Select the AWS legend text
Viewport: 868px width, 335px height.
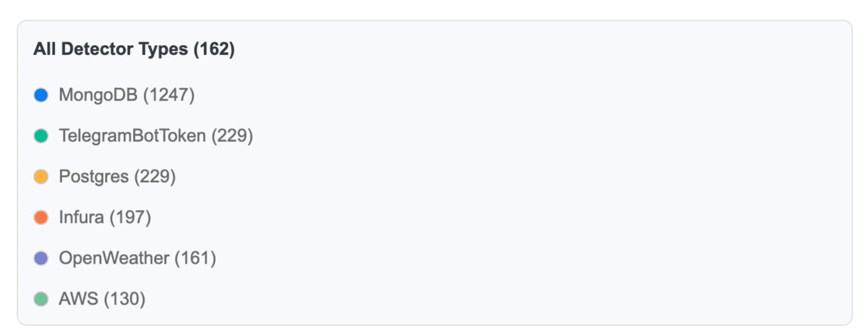(78, 299)
